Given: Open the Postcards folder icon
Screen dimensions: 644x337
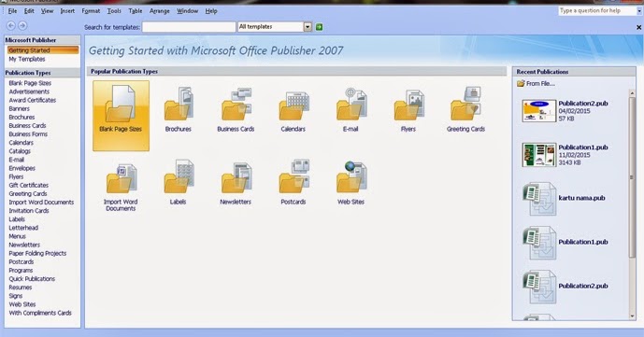Looking at the screenshot, I should click(x=293, y=176).
